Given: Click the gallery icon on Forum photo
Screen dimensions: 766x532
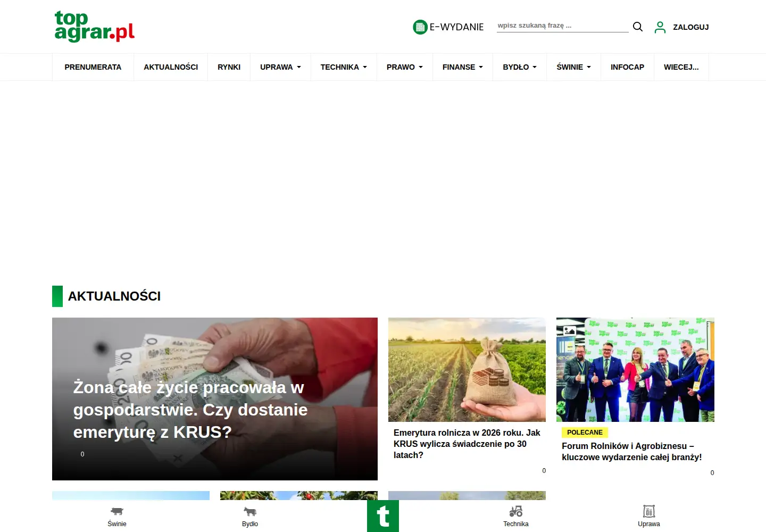Looking at the screenshot, I should [x=570, y=330].
